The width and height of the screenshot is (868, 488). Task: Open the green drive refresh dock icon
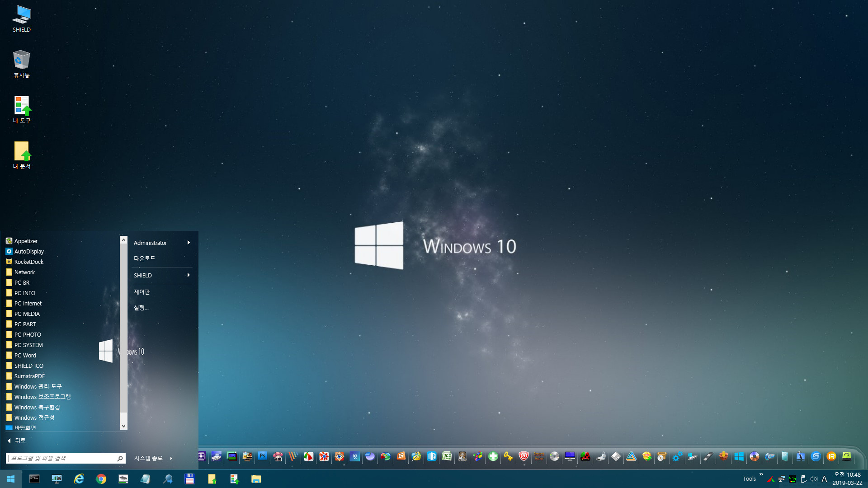[x=846, y=456]
